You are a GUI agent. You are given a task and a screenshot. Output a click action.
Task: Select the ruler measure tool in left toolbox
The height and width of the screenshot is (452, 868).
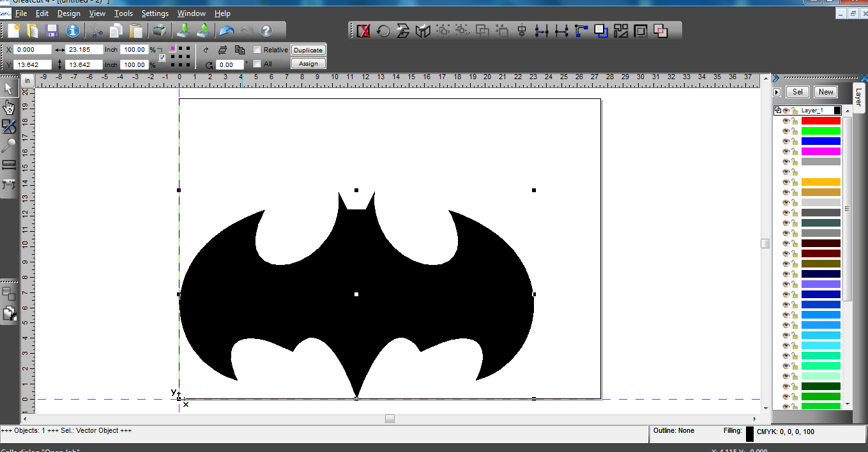pos(8,165)
